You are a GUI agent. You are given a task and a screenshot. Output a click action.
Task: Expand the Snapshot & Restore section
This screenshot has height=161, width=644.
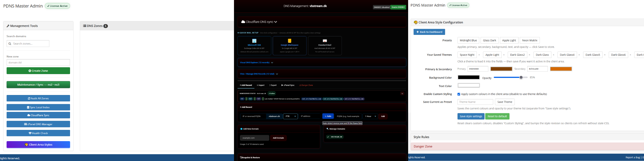(x=322, y=158)
